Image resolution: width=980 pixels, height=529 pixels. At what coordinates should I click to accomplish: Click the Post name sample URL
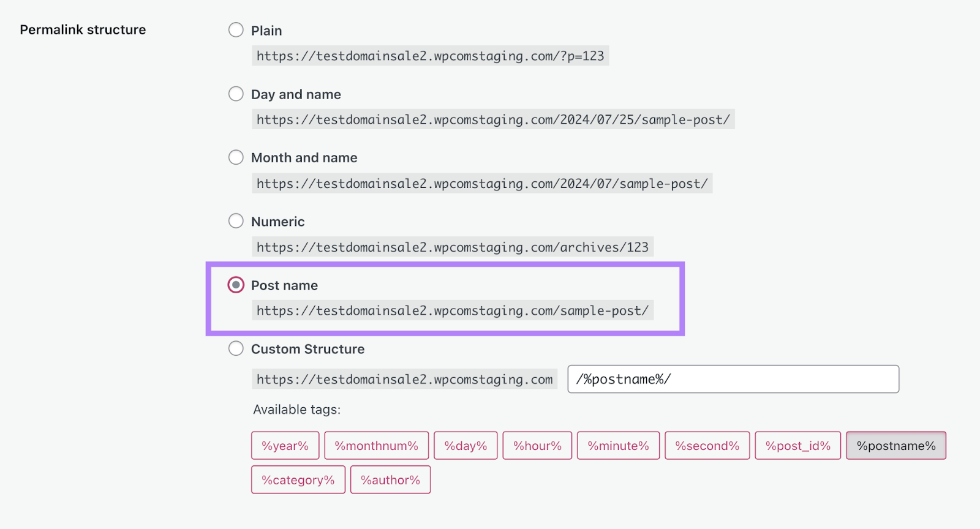(x=453, y=310)
